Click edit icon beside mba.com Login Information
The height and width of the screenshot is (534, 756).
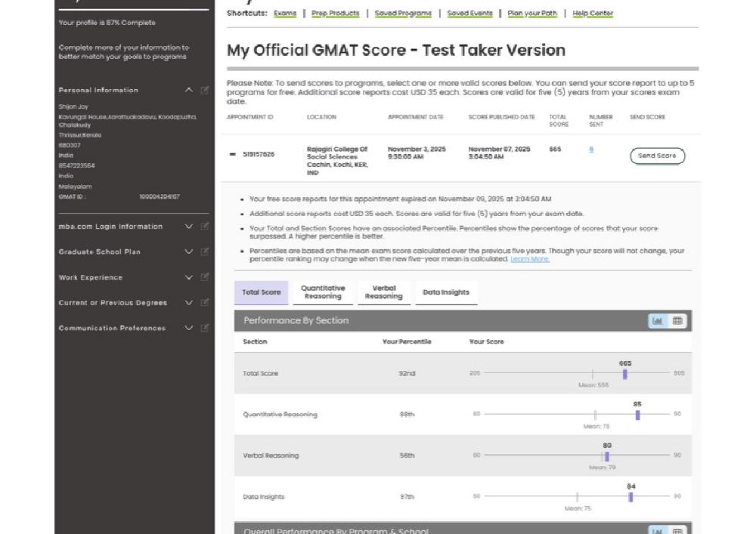click(205, 227)
